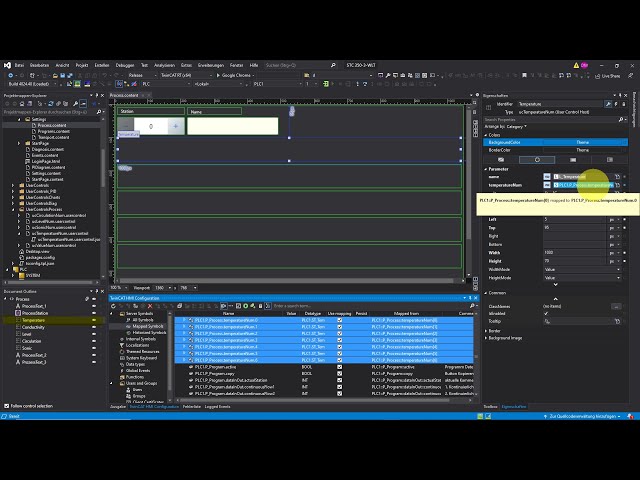Open Program.content in Solution Explorer
The width and height of the screenshot is (640, 480).
53,131
